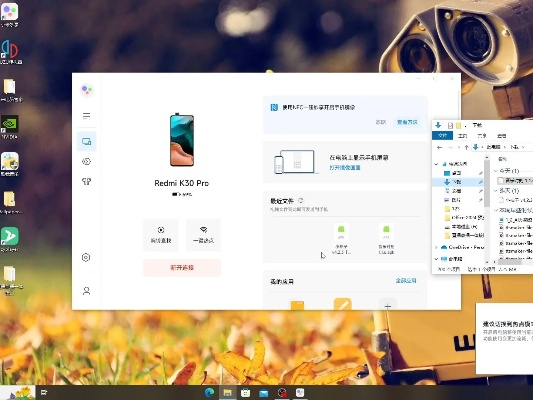Image resolution: width=533 pixels, height=400 pixels.
Task: Dismiss the NFC banner with the grey link
Action: 381,122
